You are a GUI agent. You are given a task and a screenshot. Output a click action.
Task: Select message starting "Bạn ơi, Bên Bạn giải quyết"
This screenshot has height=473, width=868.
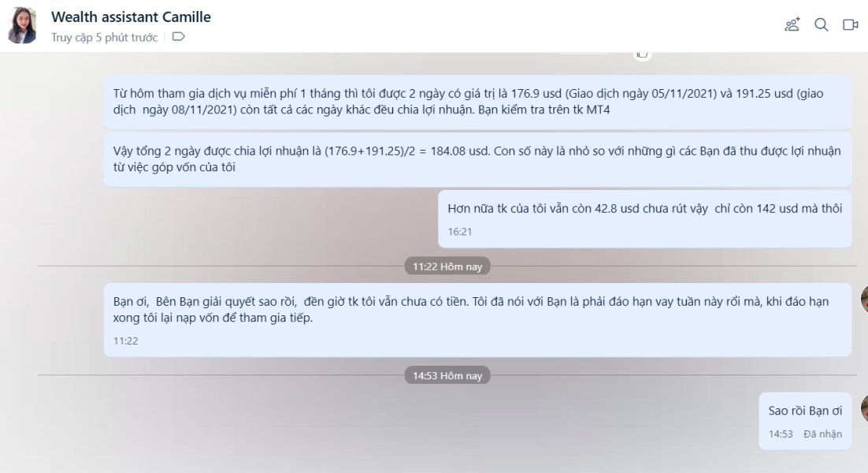pyautogui.click(x=477, y=319)
